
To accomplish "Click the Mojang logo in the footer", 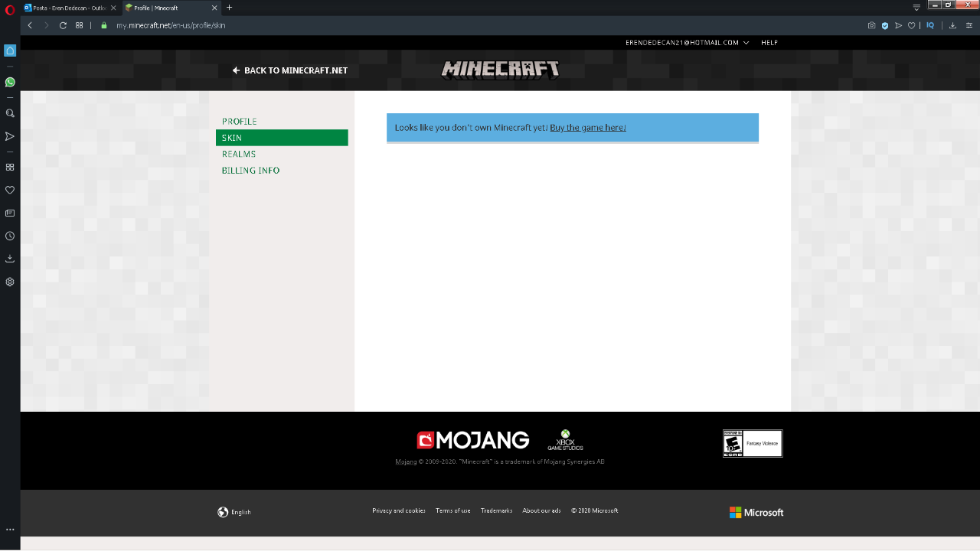I will 473,440.
